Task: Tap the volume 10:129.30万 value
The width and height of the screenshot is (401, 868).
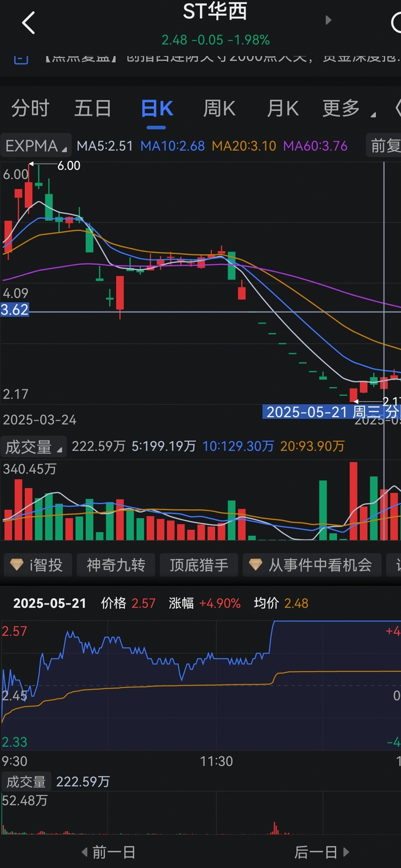Action: point(238,446)
